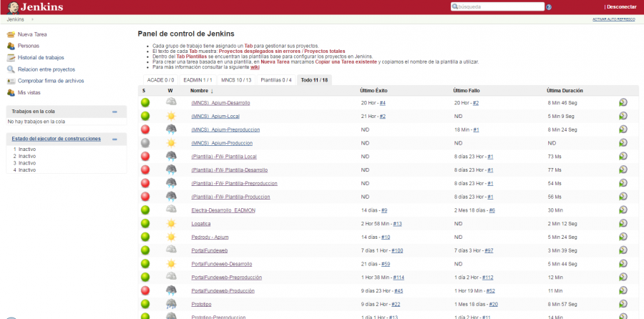The width and height of the screenshot is (644, 319).
Task: Open last successful build #13 of Logatica
Action: tap(398, 224)
